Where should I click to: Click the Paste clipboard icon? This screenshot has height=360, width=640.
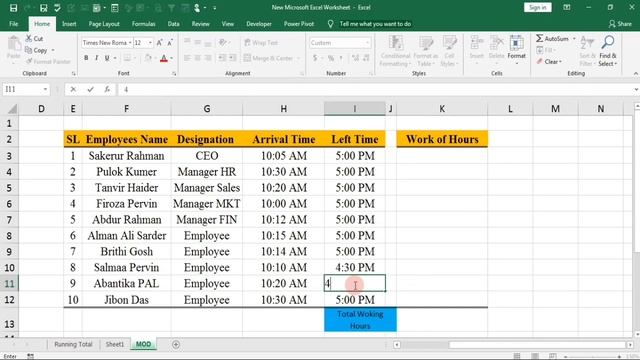(x=14, y=44)
